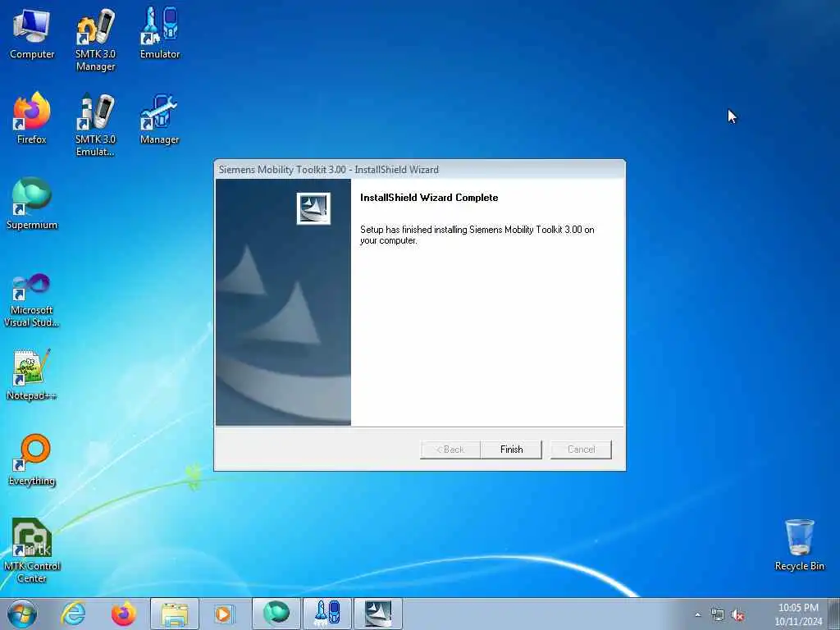Viewport: 840px width, 630px height.
Task: Open the network status tray icon
Action: tap(717, 615)
